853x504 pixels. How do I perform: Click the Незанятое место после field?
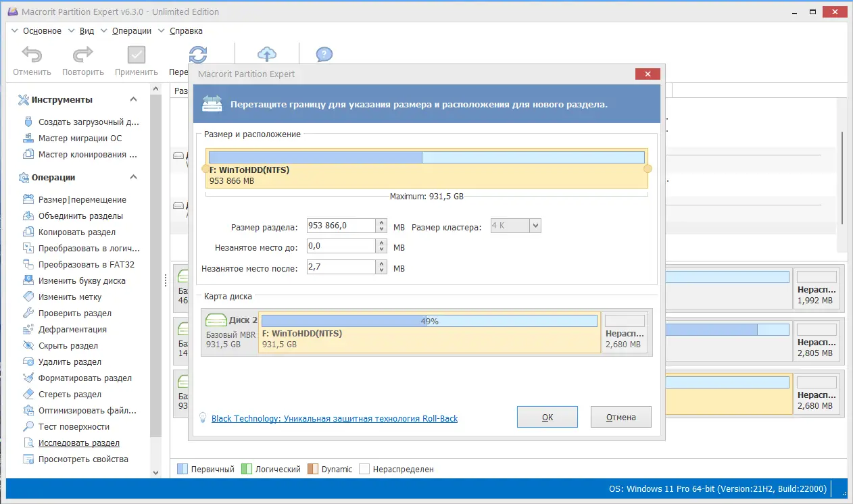click(341, 268)
